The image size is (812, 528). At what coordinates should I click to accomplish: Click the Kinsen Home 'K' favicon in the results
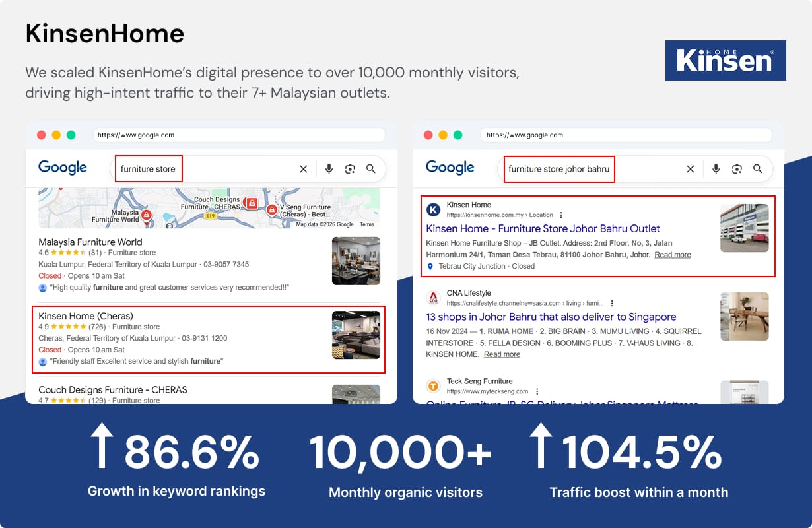[x=434, y=210]
